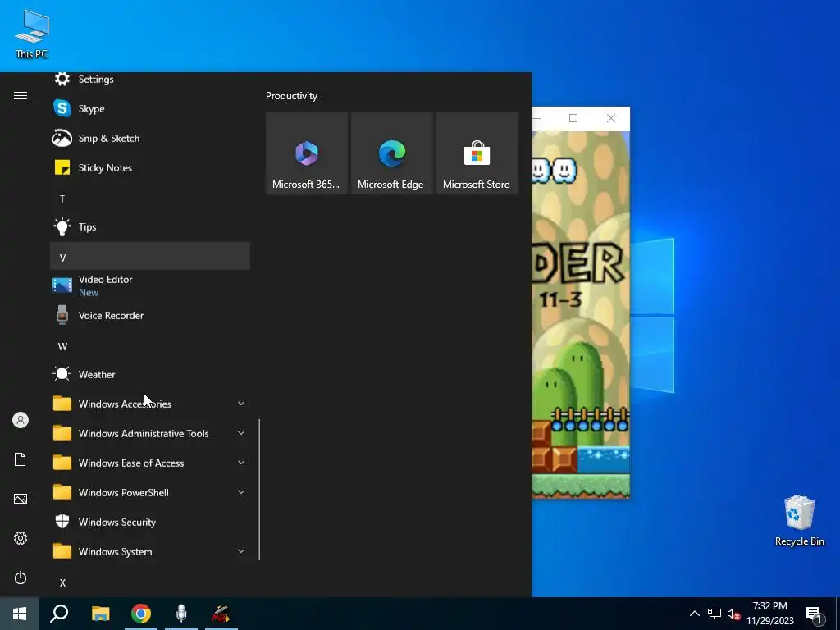Open the Microsoft Edge tile
Viewport: 840px width, 630px height.
click(x=391, y=153)
